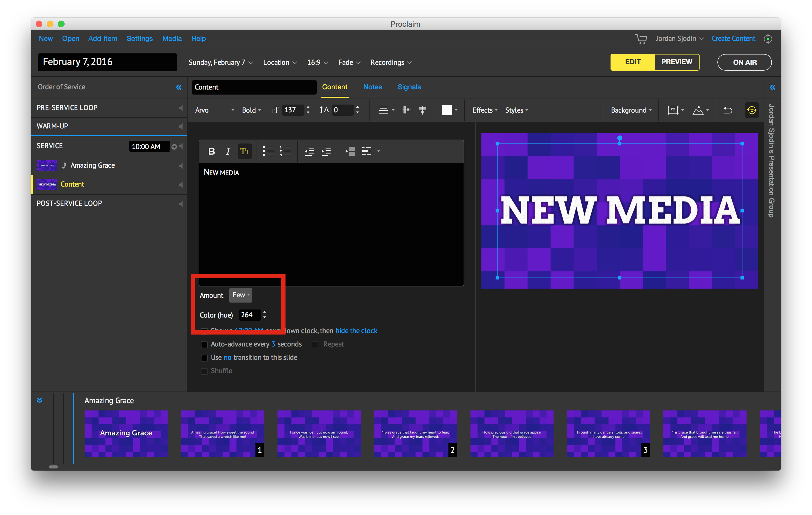Expand the Background dropdown
The height and width of the screenshot is (515, 812).
[631, 110]
